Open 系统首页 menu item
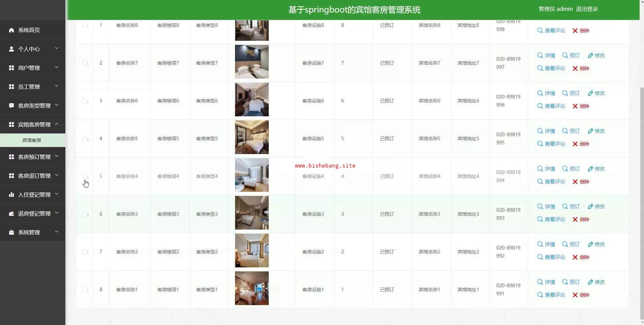The height and width of the screenshot is (325, 644). click(33, 30)
